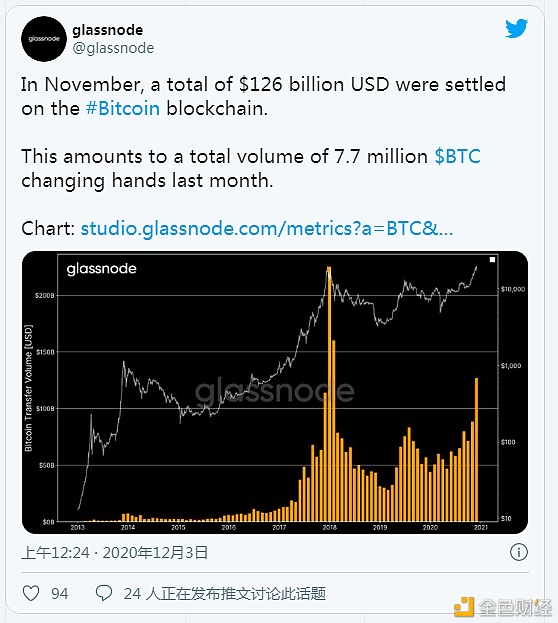Click the last November 2020 orange bar

[x=477, y=450]
